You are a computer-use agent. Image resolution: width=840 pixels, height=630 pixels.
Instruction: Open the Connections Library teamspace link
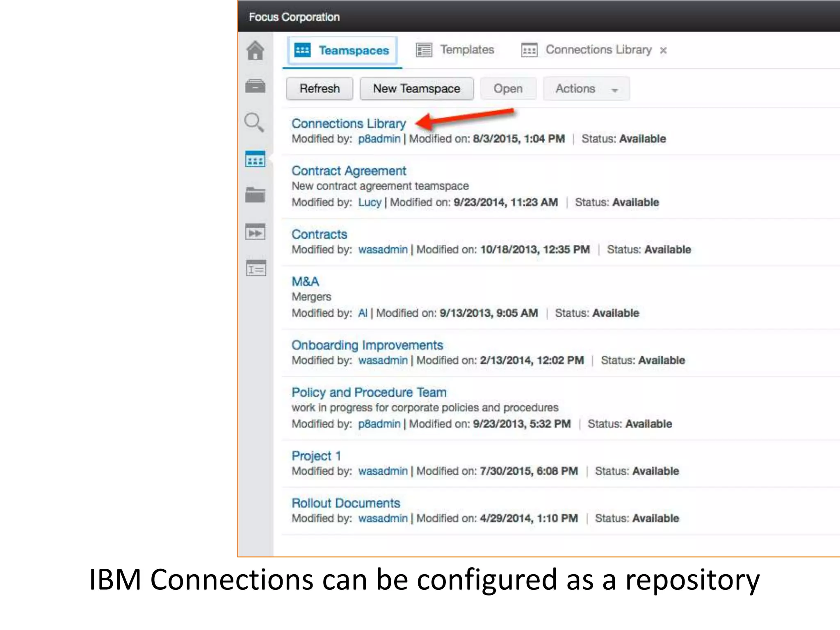click(349, 123)
